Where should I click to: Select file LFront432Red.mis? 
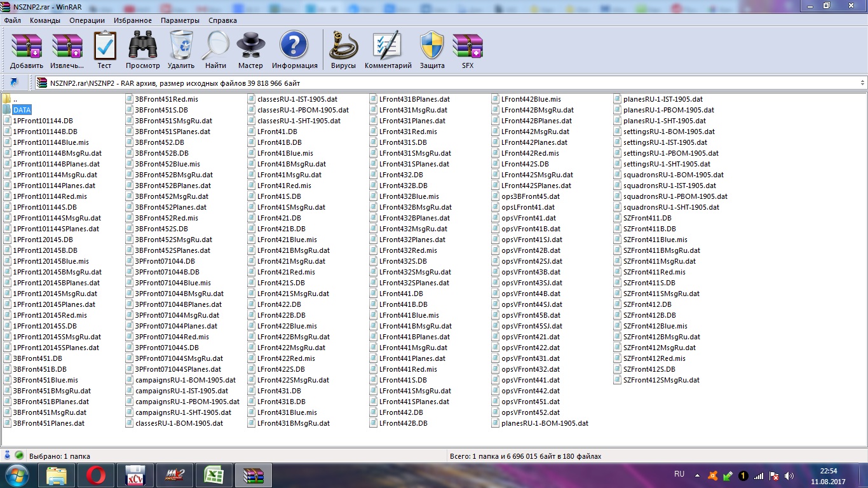[x=403, y=250]
